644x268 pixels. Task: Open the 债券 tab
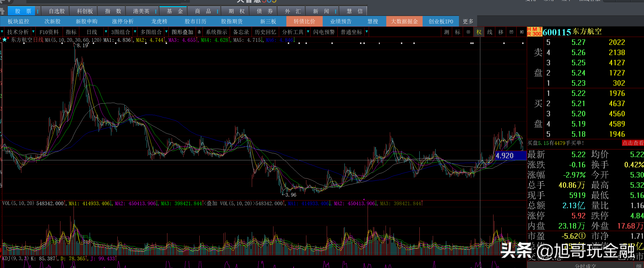pyautogui.click(x=265, y=11)
